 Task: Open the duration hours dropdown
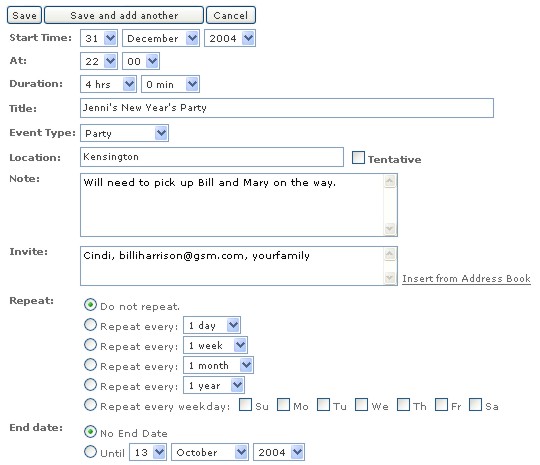(x=108, y=84)
